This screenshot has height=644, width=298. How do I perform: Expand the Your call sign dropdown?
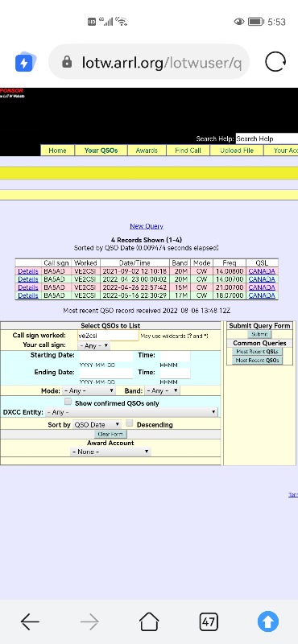(93, 346)
